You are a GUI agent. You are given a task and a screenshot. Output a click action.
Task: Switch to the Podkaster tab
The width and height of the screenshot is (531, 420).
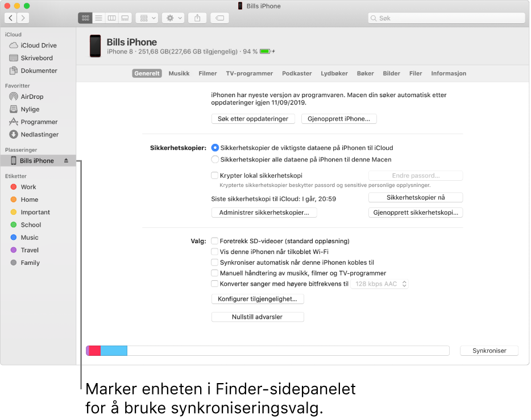297,73
